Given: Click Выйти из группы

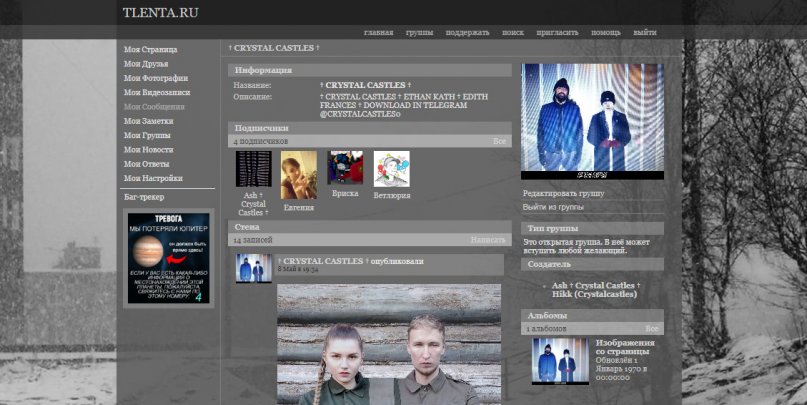Looking at the screenshot, I should 553,207.
